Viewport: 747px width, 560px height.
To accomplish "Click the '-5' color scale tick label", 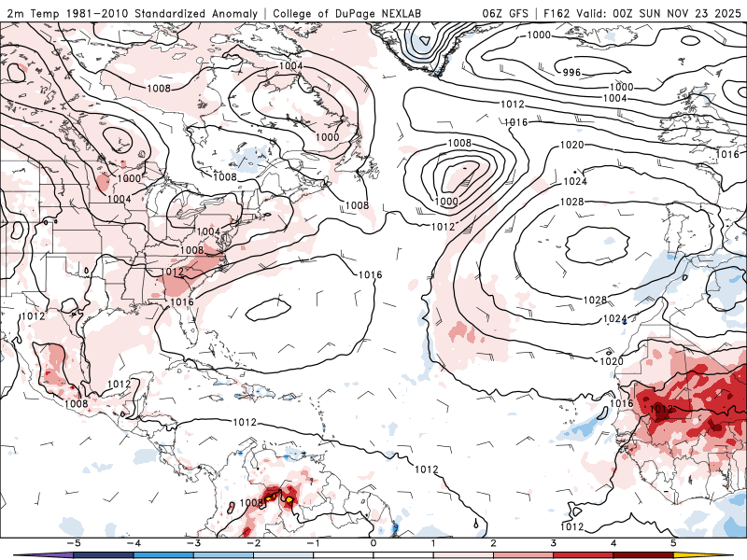I will (73, 543).
